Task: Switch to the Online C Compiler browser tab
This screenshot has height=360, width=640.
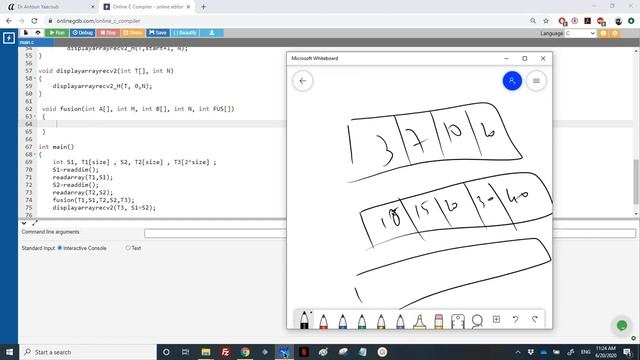Action: coord(147,7)
